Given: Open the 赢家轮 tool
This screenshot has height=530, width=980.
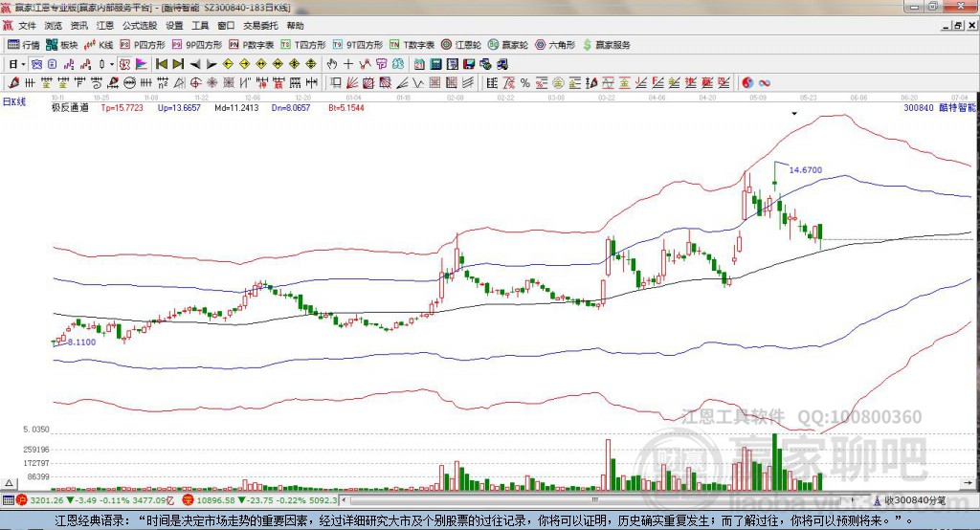Looking at the screenshot, I should pyautogui.click(x=508, y=45).
